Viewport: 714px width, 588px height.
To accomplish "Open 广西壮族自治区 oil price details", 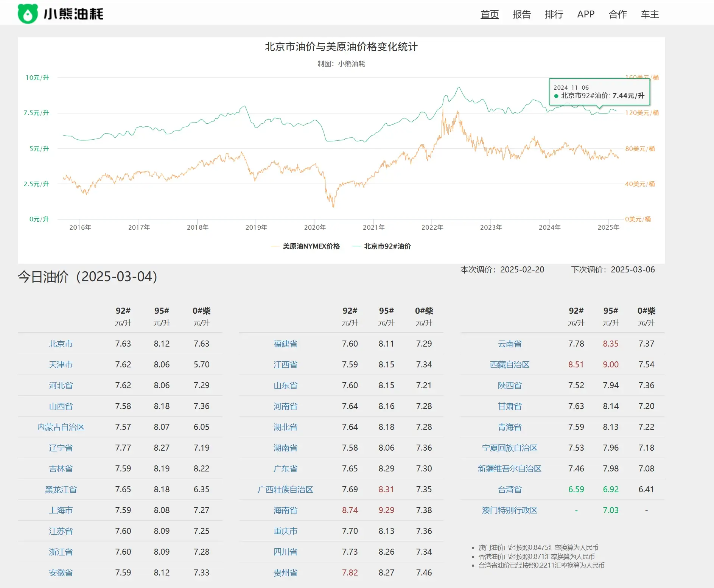I will pos(285,490).
